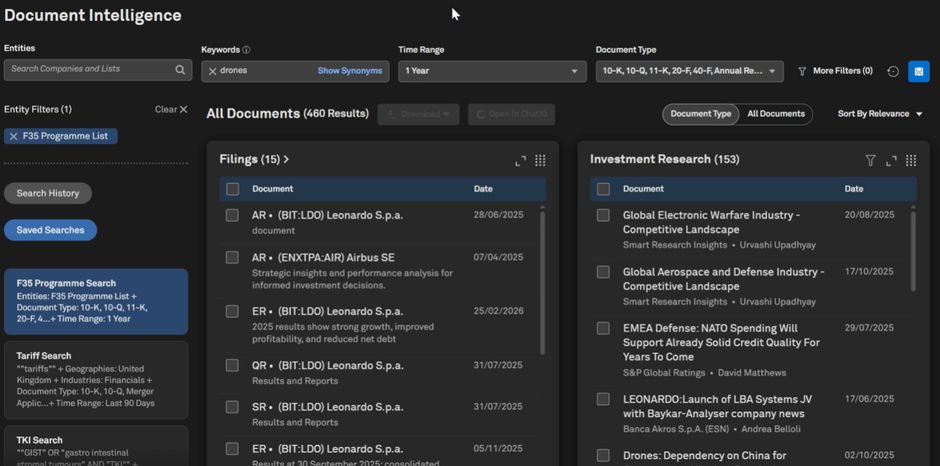Click the date 07/04/2025 in Filings
This screenshot has height=466, width=940.
(498, 257)
